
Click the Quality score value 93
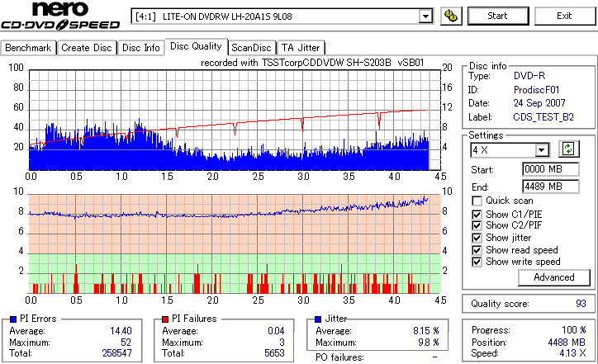coord(581,304)
